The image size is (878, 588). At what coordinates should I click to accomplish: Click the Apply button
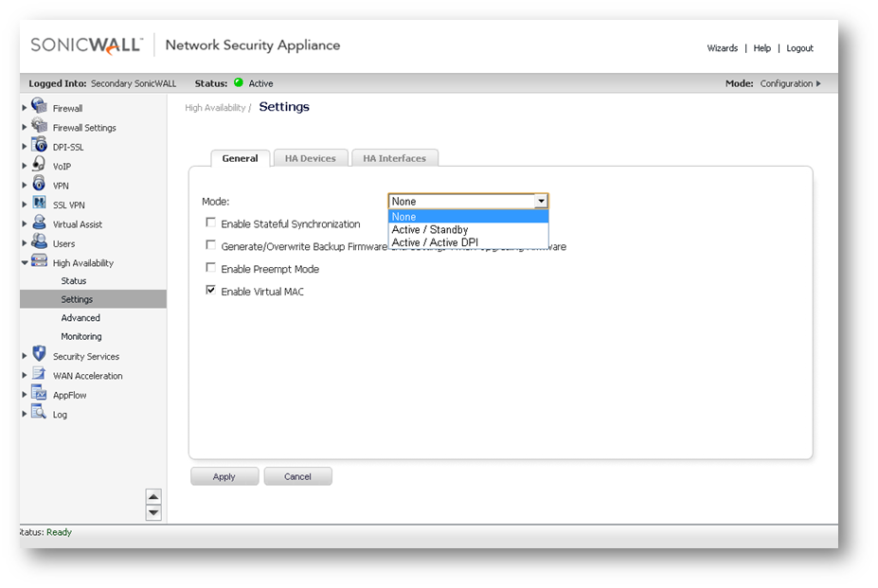tap(224, 476)
